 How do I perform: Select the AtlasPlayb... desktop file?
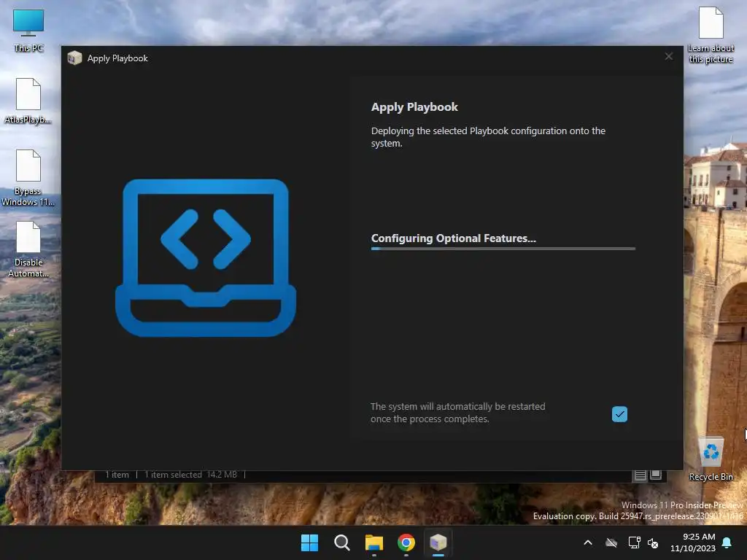pos(28,101)
